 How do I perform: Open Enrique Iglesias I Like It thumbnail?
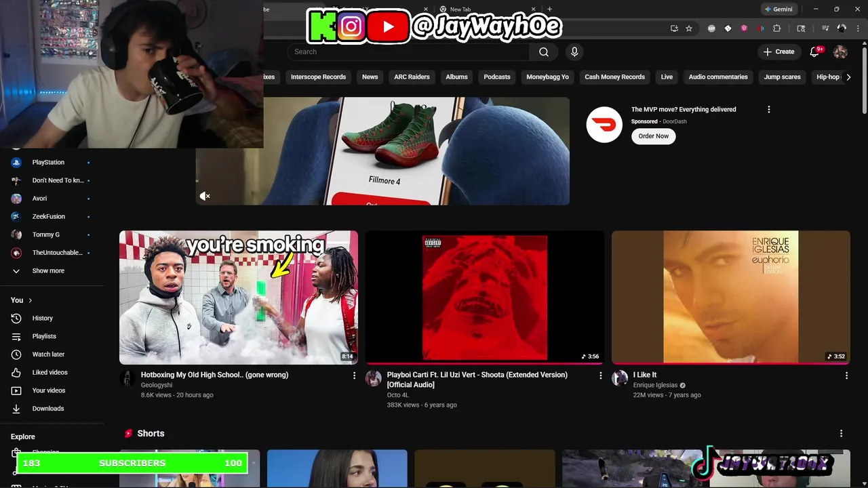[x=731, y=298]
